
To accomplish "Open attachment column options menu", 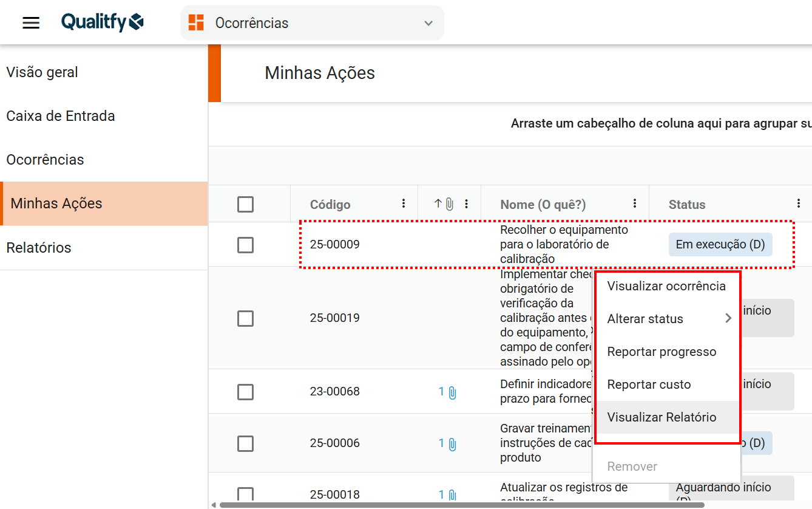I will [466, 203].
